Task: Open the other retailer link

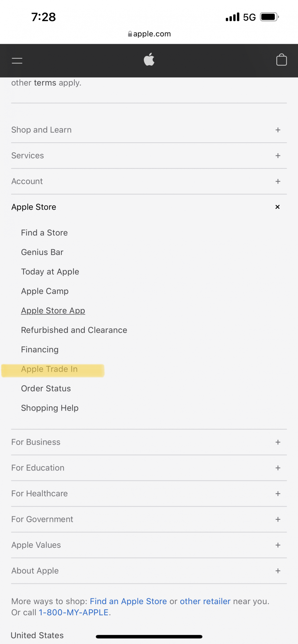Action: click(x=205, y=601)
